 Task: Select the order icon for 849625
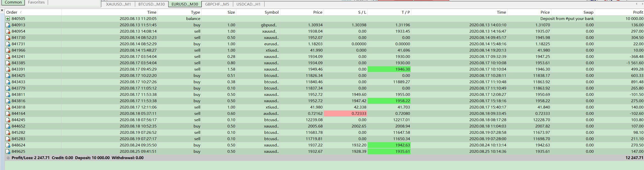pos(8,152)
